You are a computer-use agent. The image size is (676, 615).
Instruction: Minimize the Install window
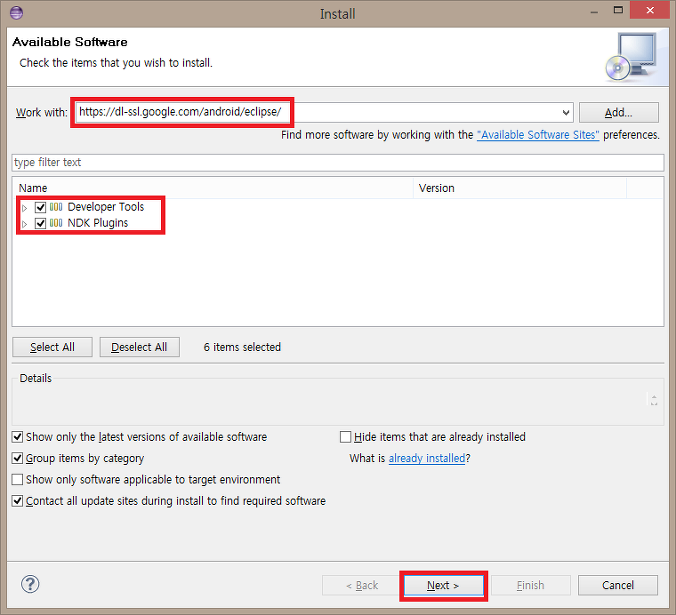594,12
